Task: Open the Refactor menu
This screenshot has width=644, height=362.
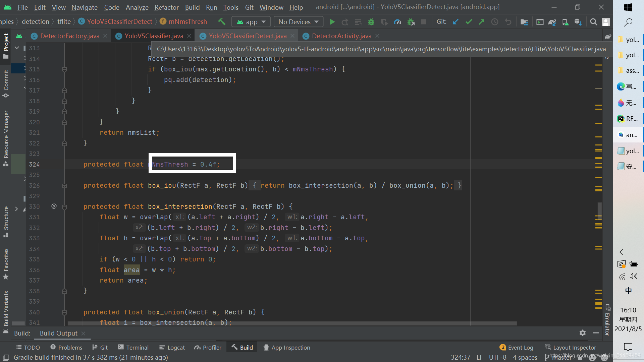Action: (x=166, y=7)
